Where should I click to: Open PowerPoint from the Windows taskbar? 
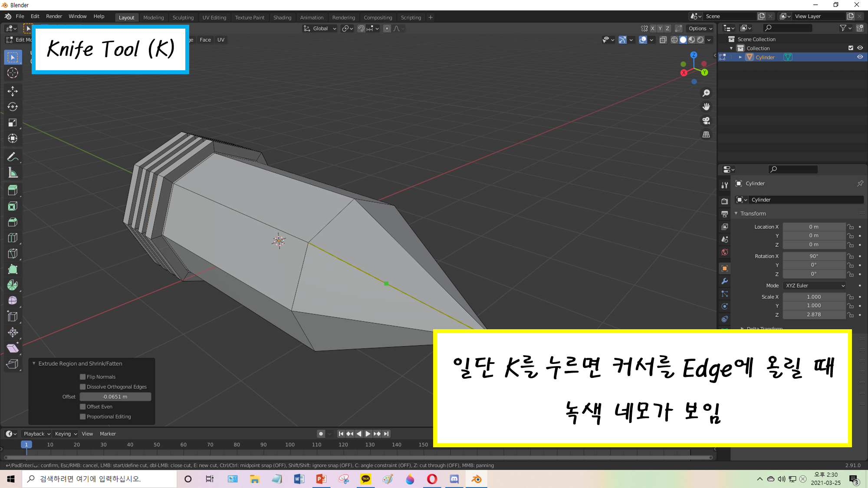tap(321, 479)
